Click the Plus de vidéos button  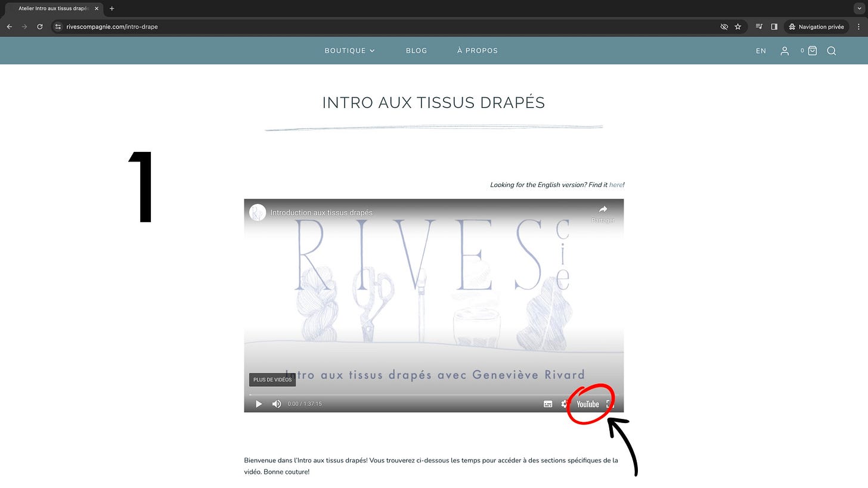(272, 380)
